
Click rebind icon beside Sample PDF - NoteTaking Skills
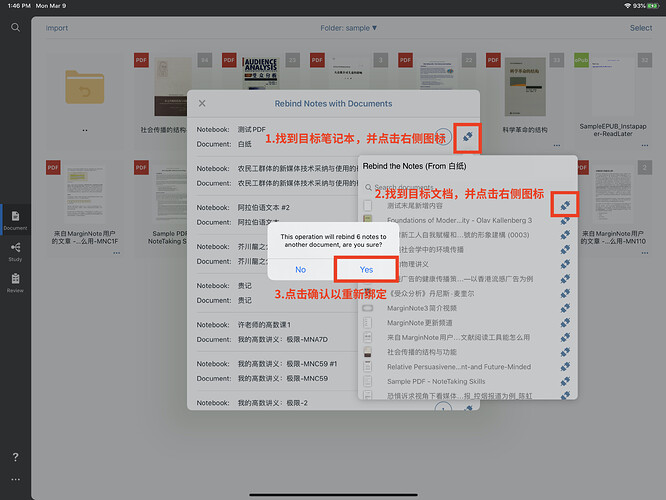[x=565, y=381]
